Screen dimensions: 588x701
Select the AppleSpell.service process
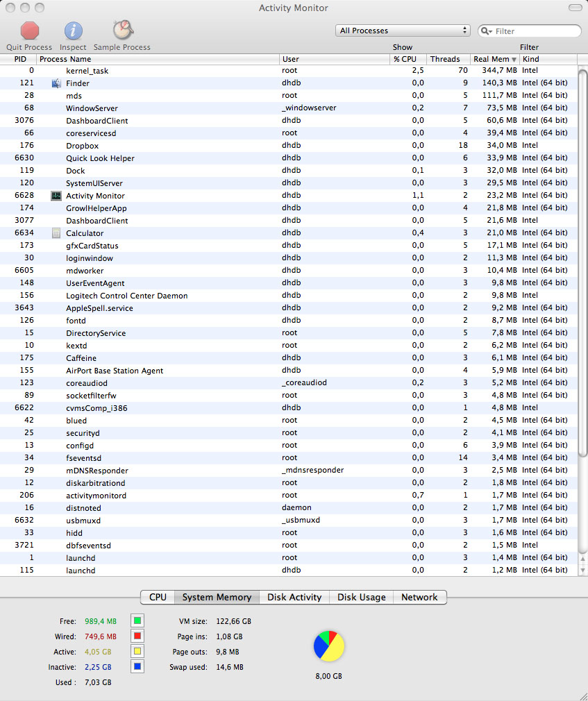tap(288, 308)
